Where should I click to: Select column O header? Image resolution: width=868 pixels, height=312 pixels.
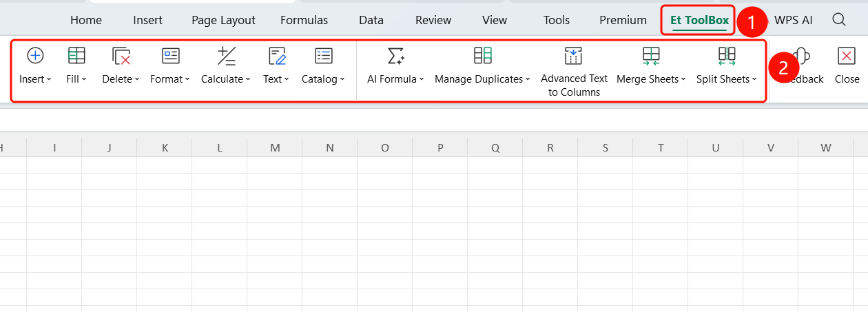(x=385, y=147)
